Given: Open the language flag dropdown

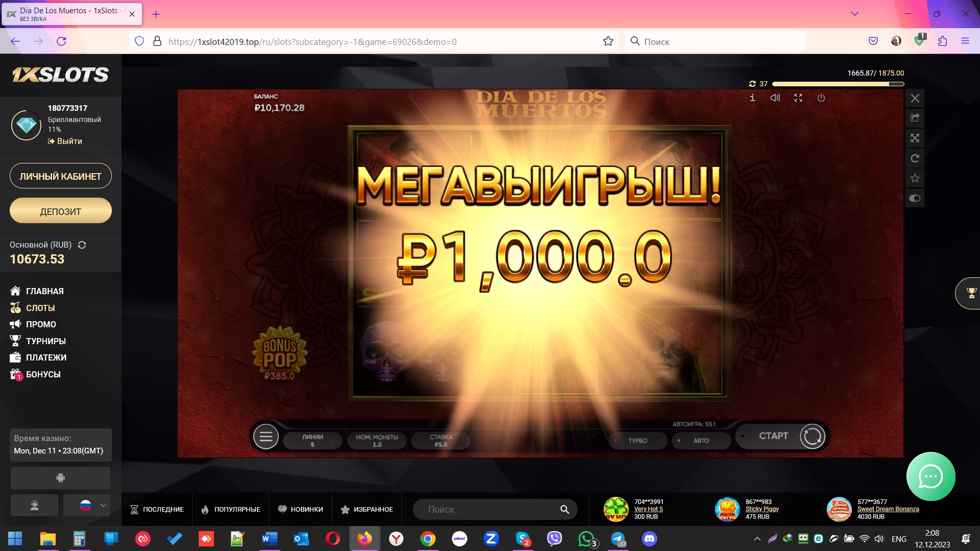Looking at the screenshot, I should tap(87, 506).
